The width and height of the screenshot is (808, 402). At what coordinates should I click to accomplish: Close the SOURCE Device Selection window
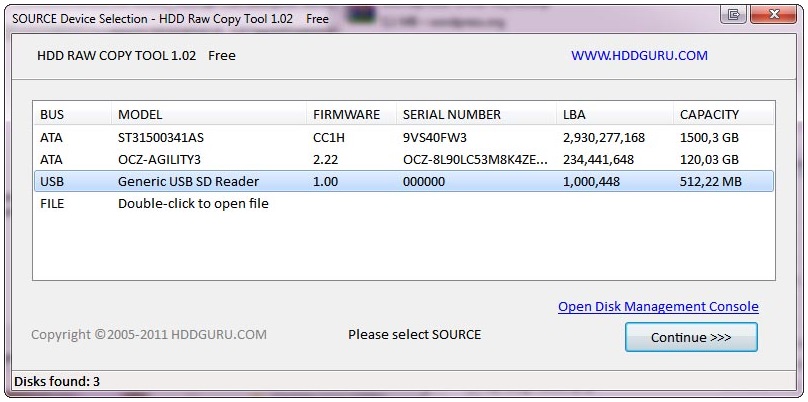click(x=773, y=14)
